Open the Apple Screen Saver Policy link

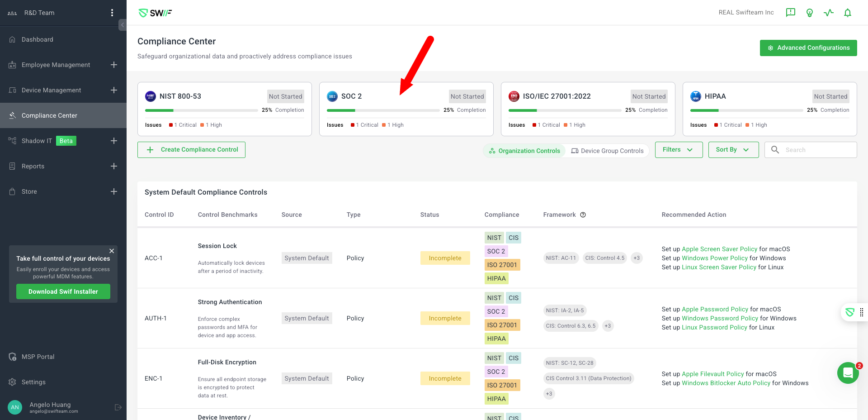tap(719, 249)
